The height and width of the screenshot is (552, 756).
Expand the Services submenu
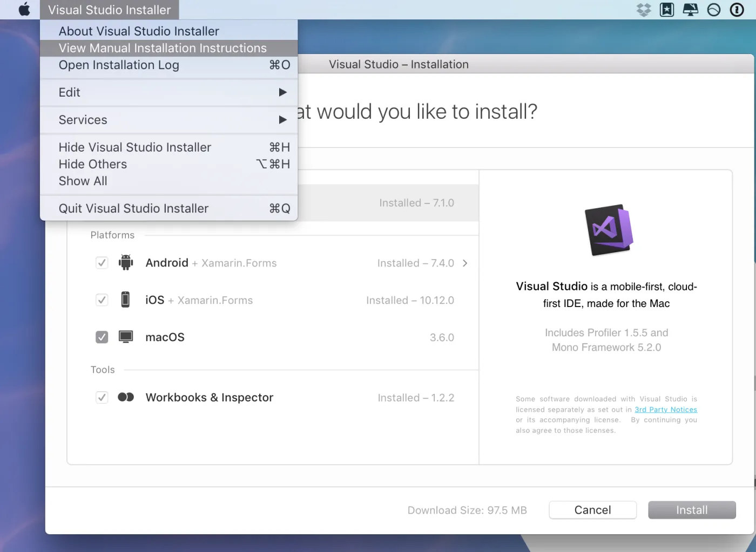(x=169, y=120)
